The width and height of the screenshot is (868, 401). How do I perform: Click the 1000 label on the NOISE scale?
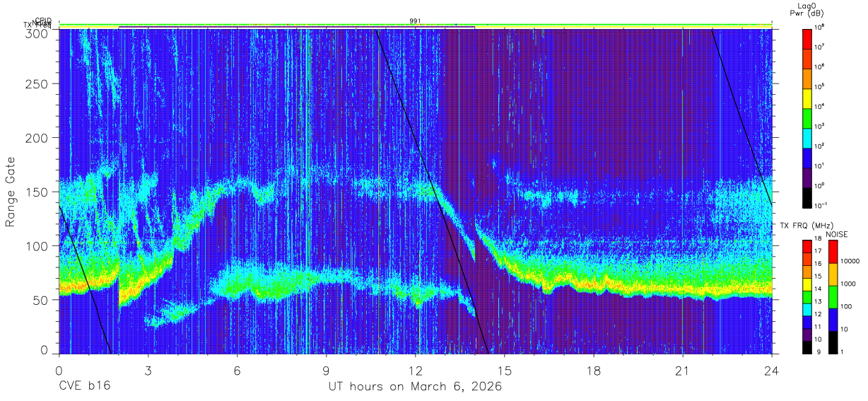848,284
